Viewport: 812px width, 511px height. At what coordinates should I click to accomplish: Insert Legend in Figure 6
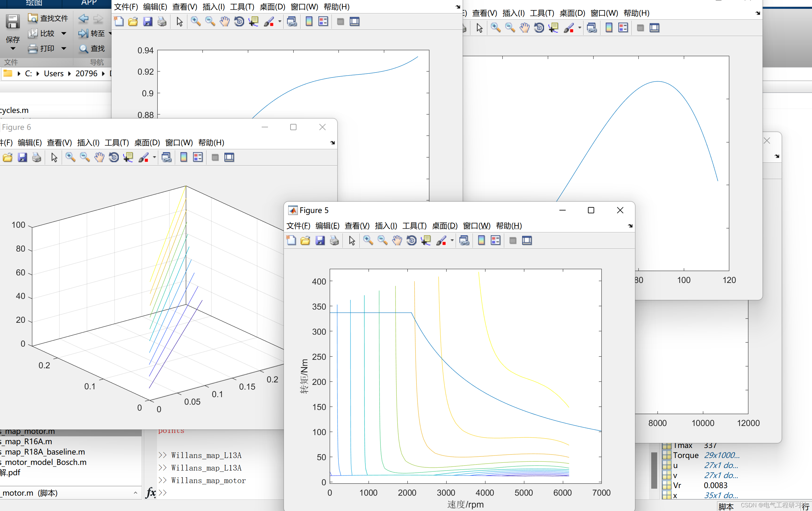tap(198, 157)
